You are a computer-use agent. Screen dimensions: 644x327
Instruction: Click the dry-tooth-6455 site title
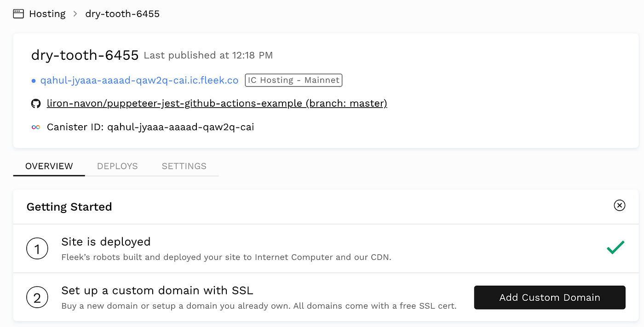85,55
